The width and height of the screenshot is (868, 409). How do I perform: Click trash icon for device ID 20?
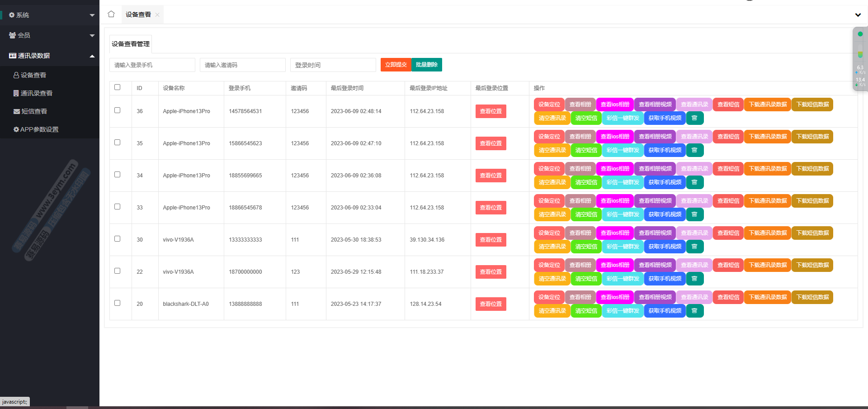(694, 311)
